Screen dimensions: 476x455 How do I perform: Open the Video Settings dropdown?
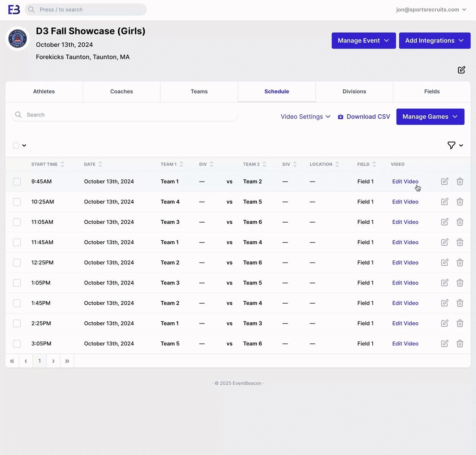tap(305, 117)
